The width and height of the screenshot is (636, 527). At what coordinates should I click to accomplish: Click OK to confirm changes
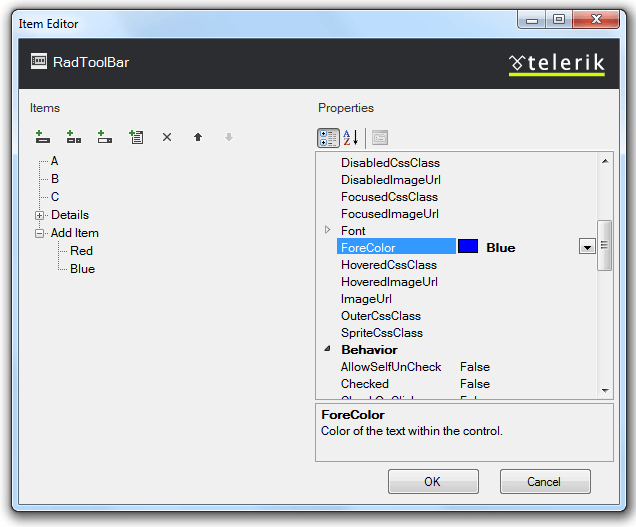click(x=433, y=482)
